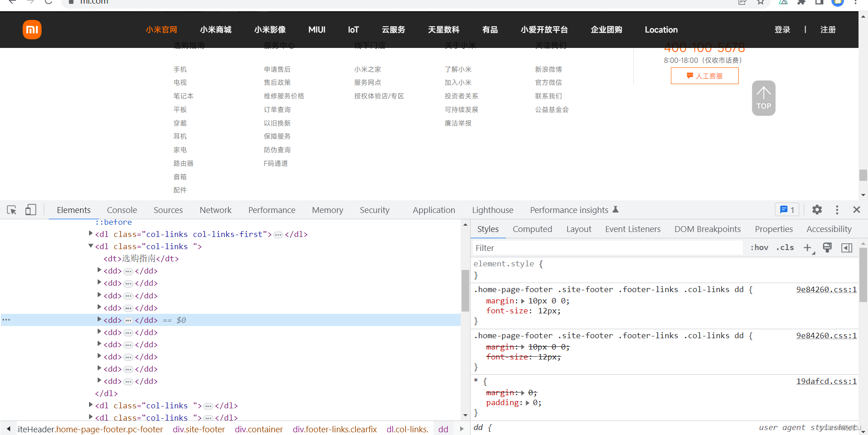Click the 注册 register link
868x435 pixels.
[828, 30]
